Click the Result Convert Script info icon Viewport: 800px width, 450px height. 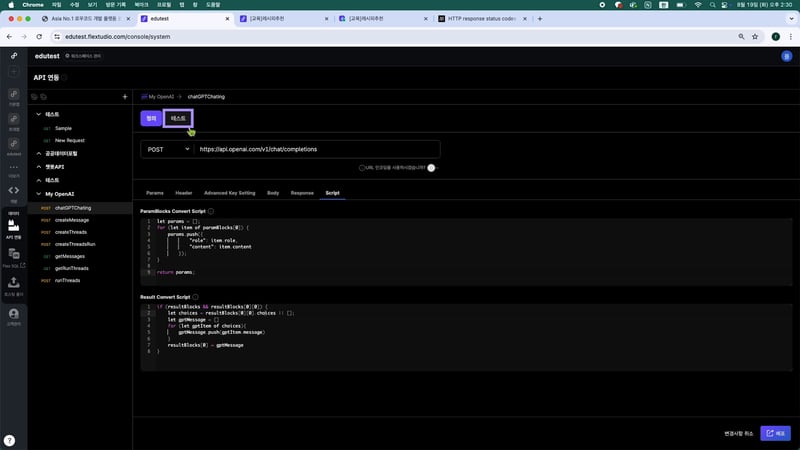click(x=196, y=297)
